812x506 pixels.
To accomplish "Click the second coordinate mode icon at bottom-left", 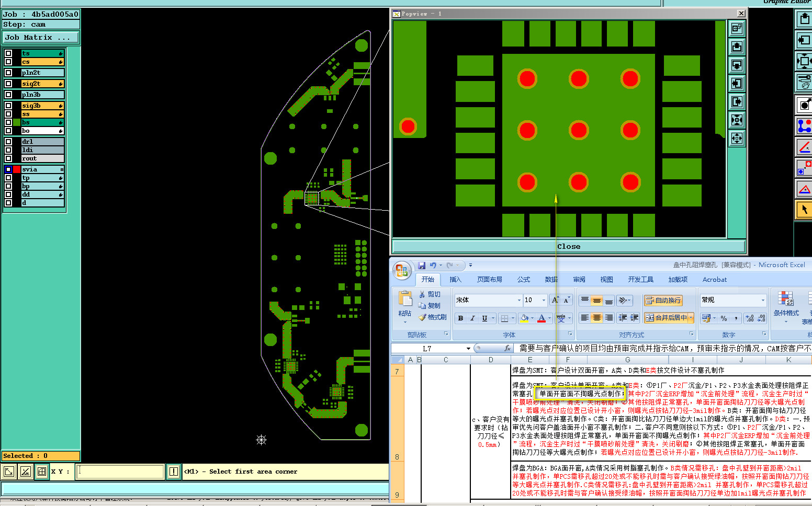I will (x=25, y=471).
